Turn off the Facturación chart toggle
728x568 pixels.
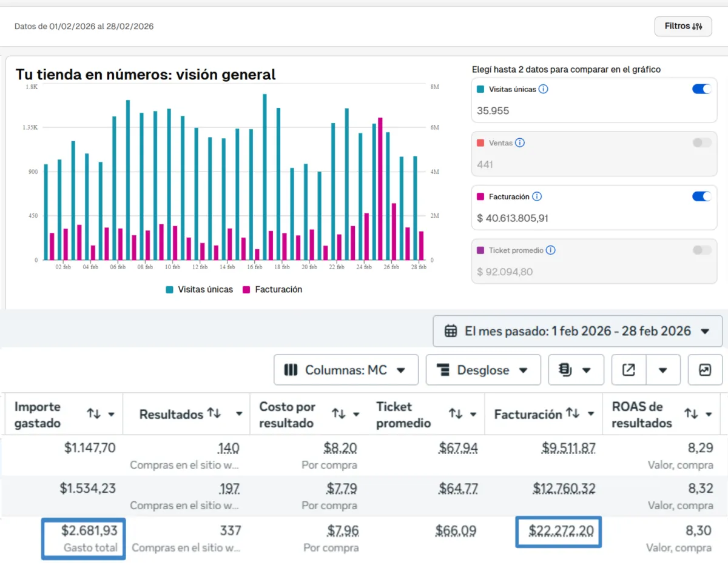(701, 196)
